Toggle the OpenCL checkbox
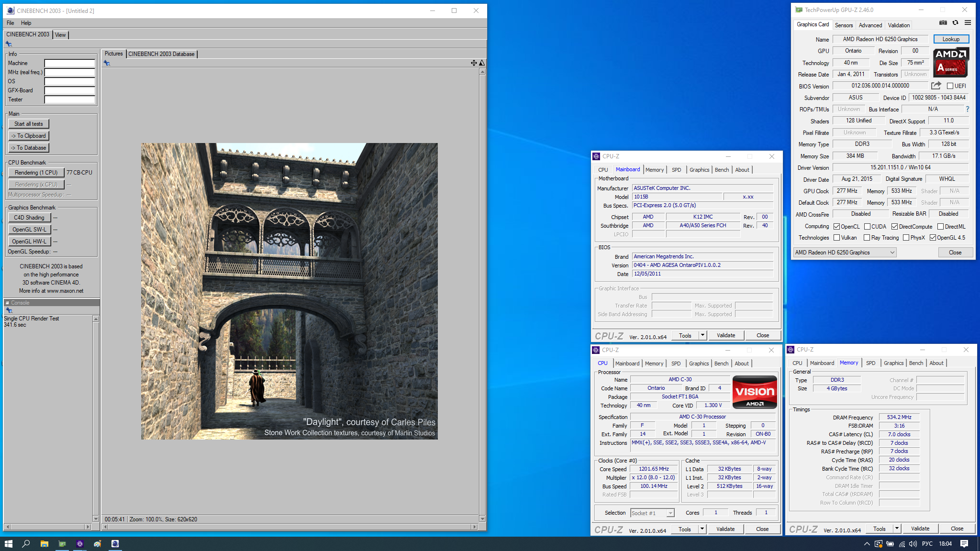Viewport: 980px width, 551px height. pyautogui.click(x=836, y=227)
